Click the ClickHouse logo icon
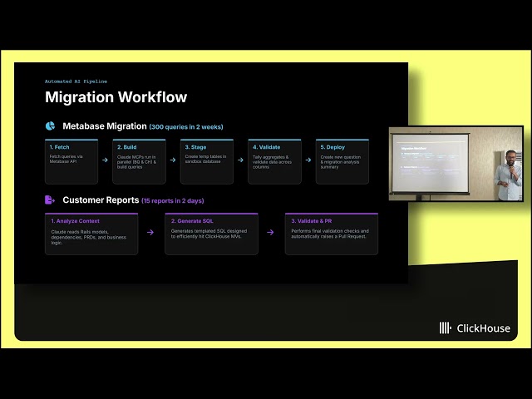The height and width of the screenshot is (399, 532). tap(446, 328)
